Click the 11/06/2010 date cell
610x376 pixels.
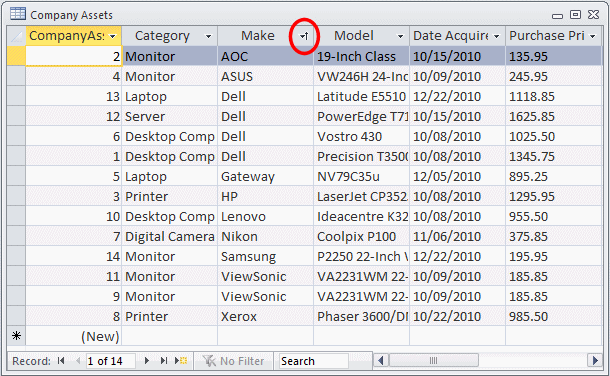pyautogui.click(x=458, y=236)
